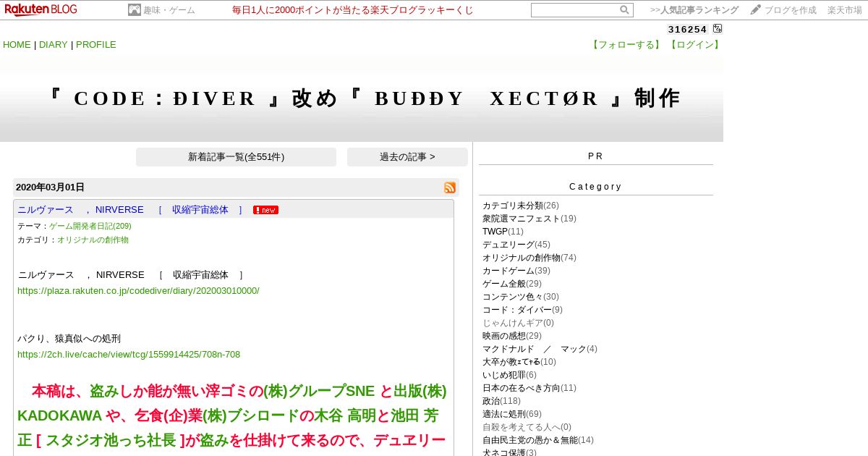Image resolution: width=868 pixels, height=456 pixels.
Task: Open the post's オリジナルの創作物 category link
Action: point(93,240)
